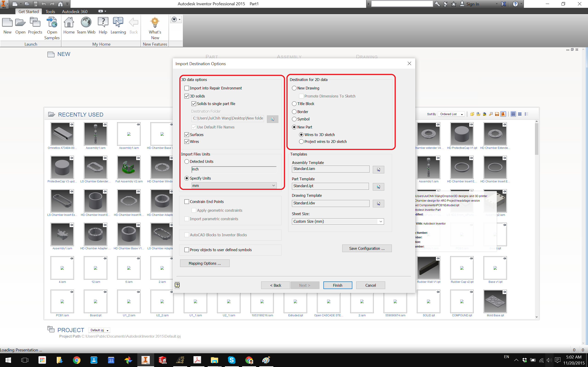Switch to the Tools ribbon tab
Screen dimensions: 588x367
pos(50,11)
